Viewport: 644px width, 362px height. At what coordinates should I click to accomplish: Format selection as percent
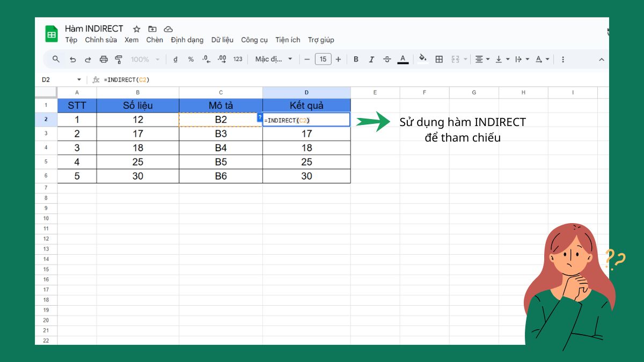(190, 59)
